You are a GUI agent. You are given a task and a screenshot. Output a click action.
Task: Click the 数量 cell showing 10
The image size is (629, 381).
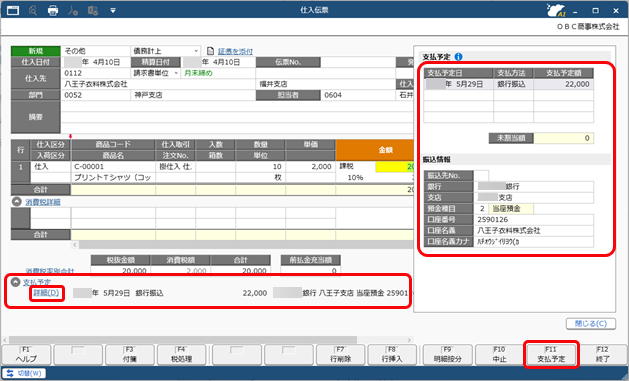tap(260, 166)
